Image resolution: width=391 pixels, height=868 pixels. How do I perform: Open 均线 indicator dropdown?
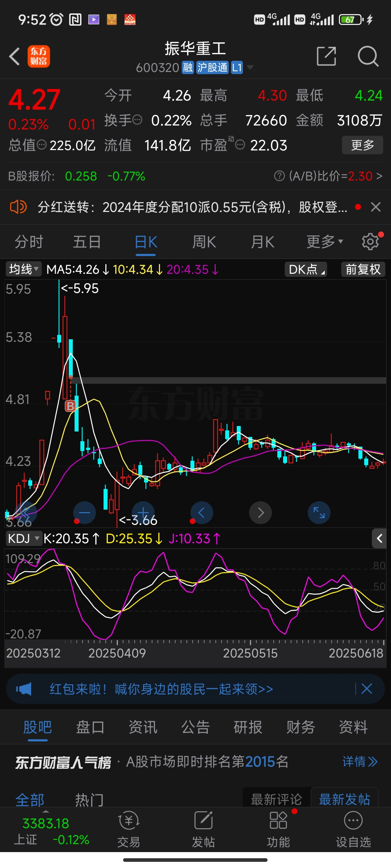pyautogui.click(x=24, y=269)
